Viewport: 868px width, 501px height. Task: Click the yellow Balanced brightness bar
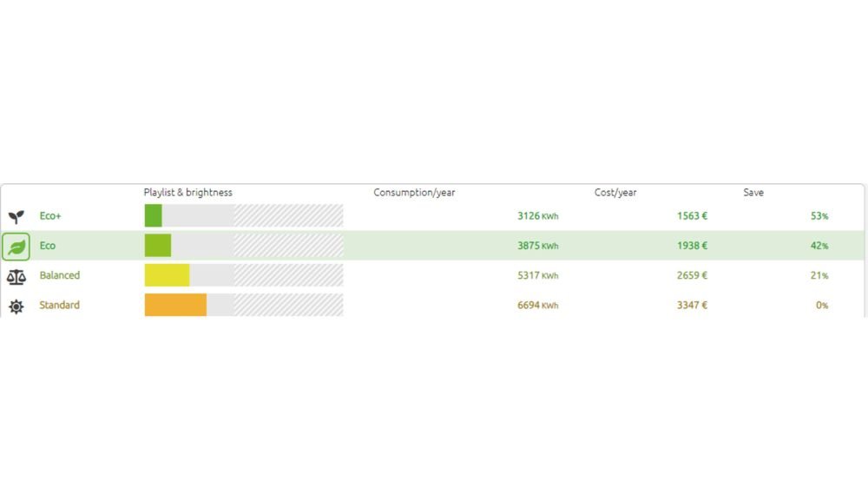click(167, 275)
